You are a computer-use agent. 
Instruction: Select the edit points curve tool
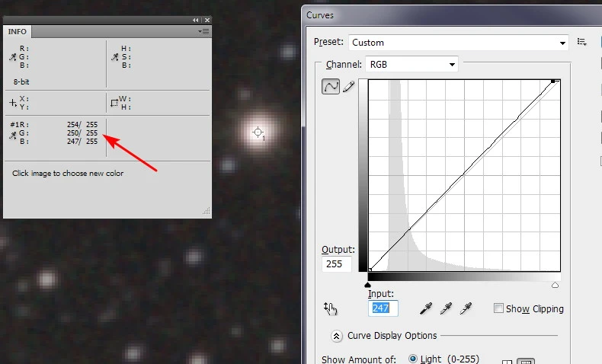click(x=331, y=87)
